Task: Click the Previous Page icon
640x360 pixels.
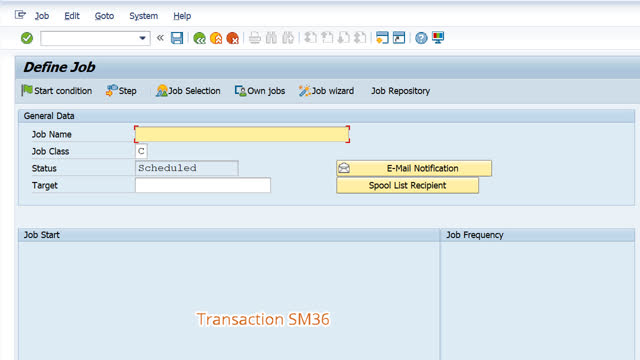Action: [x=327, y=38]
